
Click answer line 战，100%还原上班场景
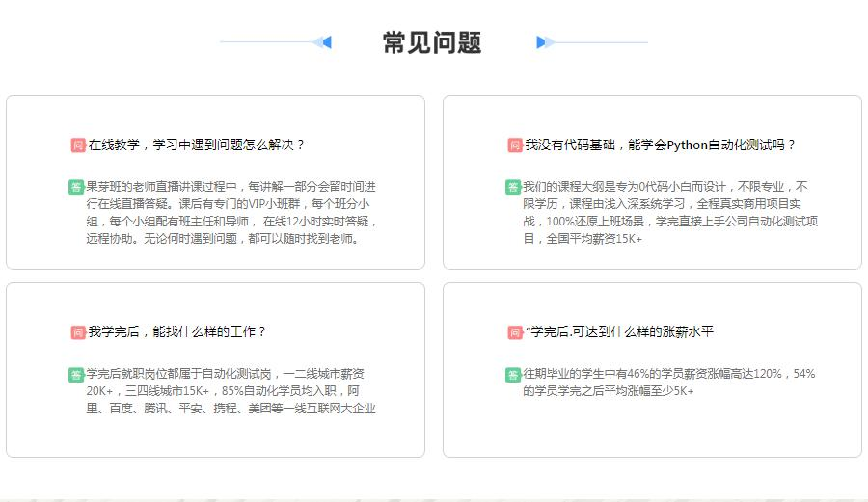[x=670, y=222]
